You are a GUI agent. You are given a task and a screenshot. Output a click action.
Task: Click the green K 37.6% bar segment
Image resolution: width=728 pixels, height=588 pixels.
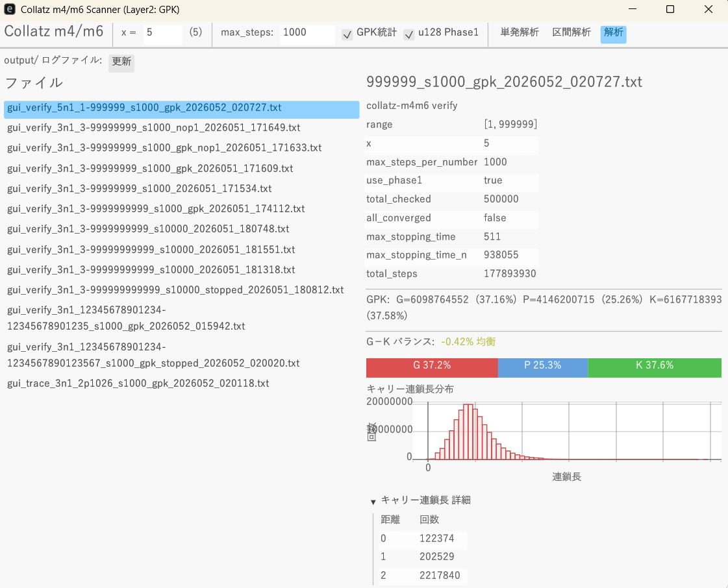coord(654,367)
